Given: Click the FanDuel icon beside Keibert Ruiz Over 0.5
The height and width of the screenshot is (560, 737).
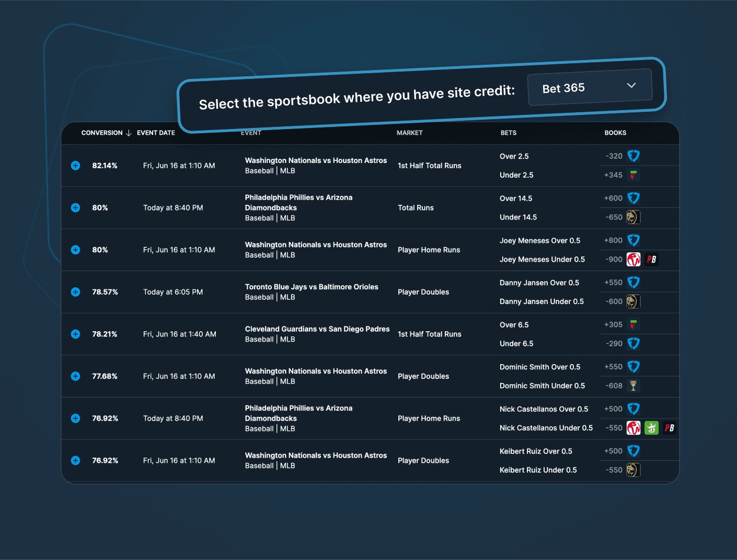Looking at the screenshot, I should click(634, 450).
